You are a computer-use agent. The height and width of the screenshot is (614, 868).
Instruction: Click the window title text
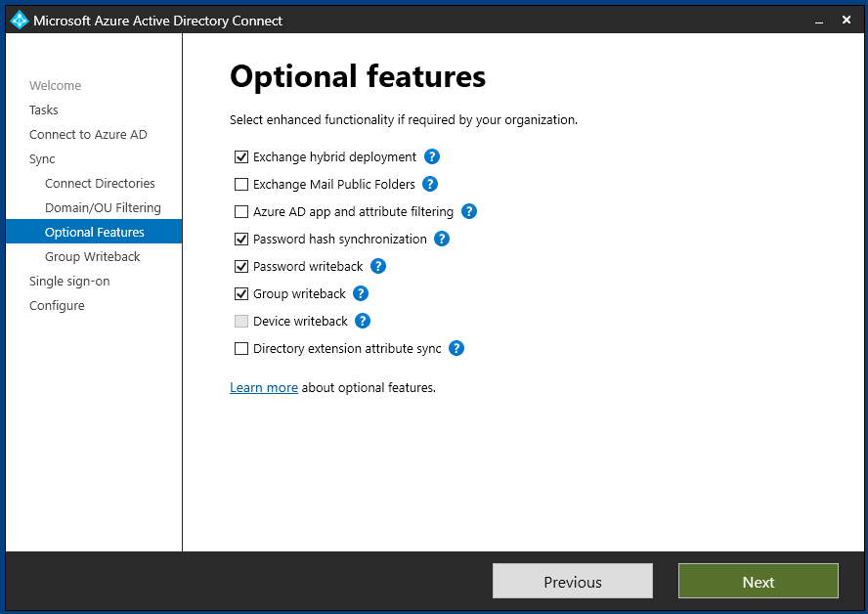(157, 21)
